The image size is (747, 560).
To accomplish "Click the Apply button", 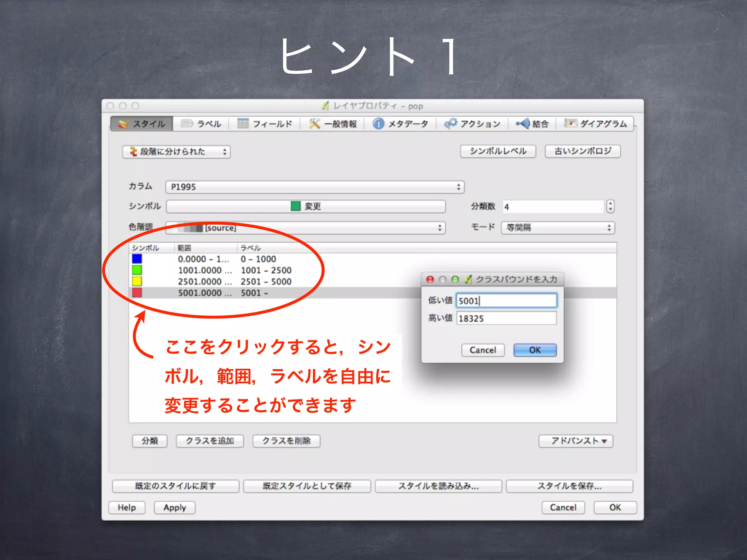I will (175, 507).
